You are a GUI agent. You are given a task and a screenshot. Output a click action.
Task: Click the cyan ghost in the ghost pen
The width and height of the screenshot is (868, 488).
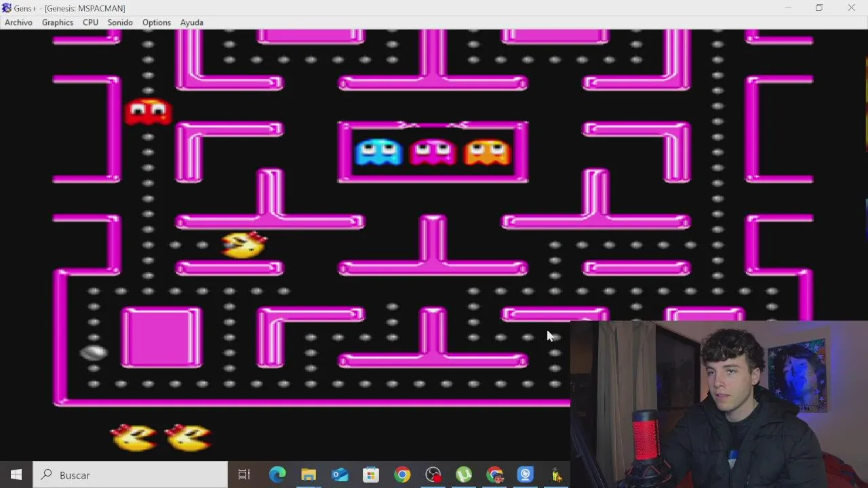(378, 152)
